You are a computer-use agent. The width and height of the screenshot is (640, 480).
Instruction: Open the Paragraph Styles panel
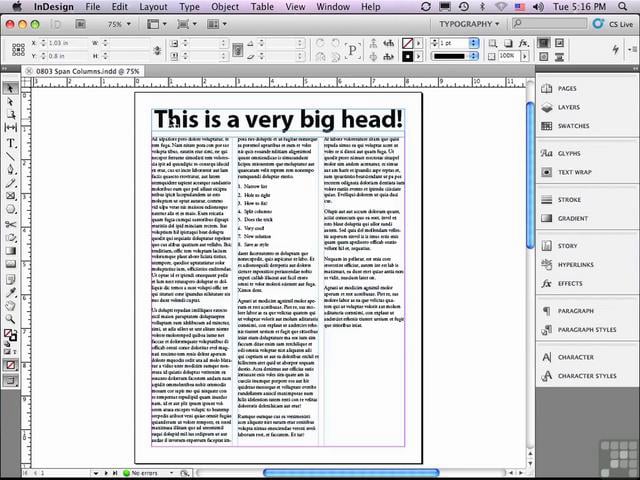click(587, 330)
